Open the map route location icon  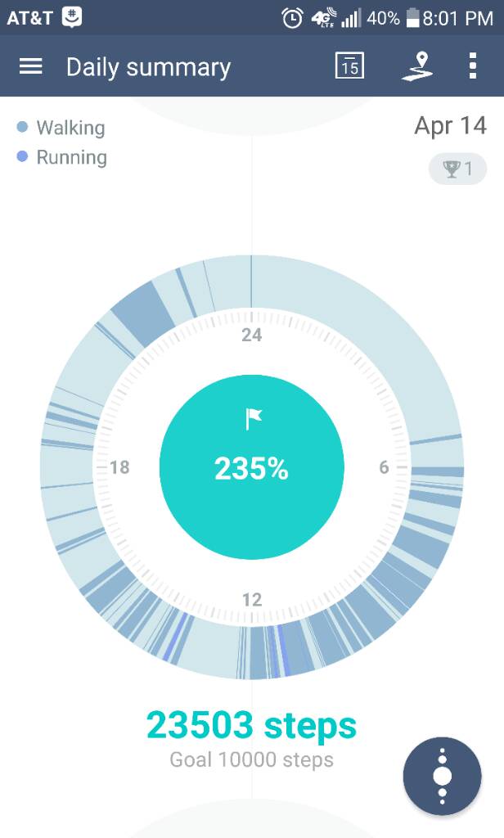point(417,66)
